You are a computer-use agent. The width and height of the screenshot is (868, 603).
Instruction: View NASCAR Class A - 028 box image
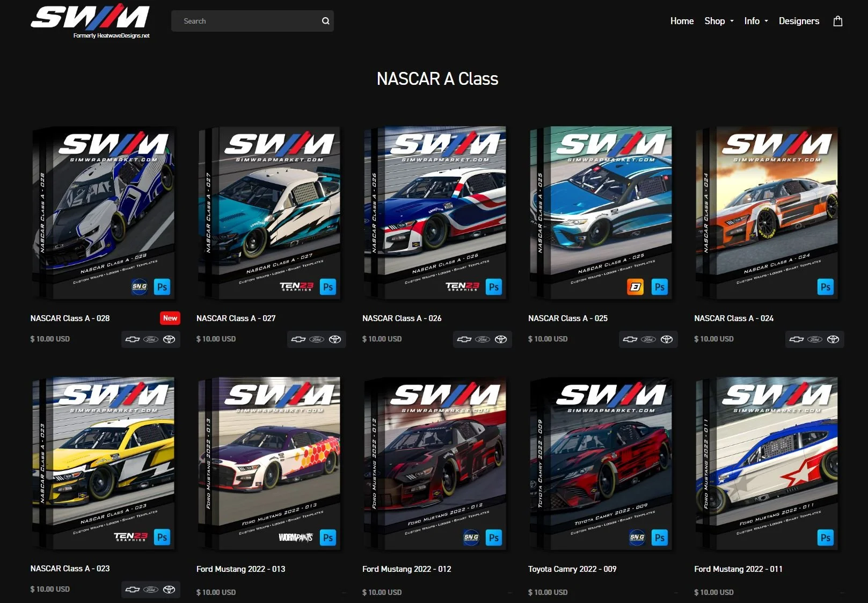(x=104, y=213)
